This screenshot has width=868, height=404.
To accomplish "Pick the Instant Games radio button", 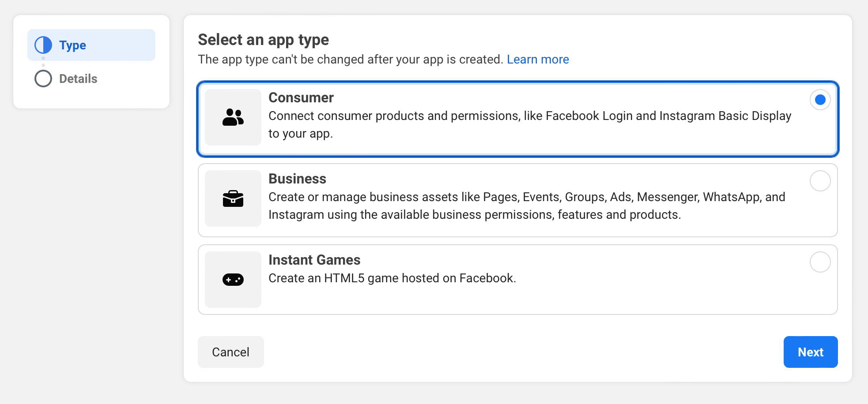I will click(820, 262).
